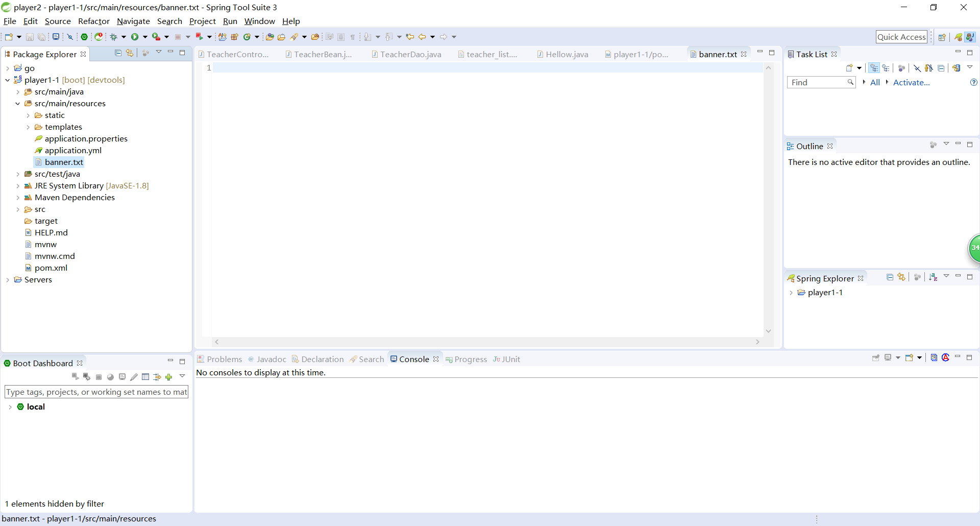Click the green Run button in toolbar

pos(135,37)
